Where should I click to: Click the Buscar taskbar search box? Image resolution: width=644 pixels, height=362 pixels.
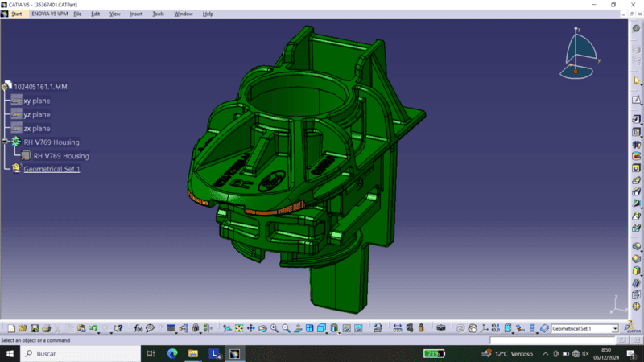pos(80,353)
